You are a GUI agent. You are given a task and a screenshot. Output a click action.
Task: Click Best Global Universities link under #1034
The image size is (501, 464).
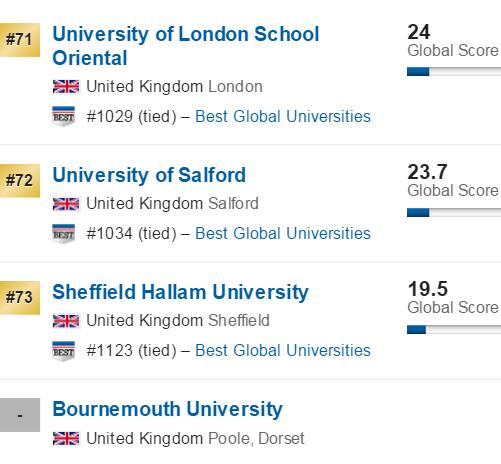coord(283,234)
